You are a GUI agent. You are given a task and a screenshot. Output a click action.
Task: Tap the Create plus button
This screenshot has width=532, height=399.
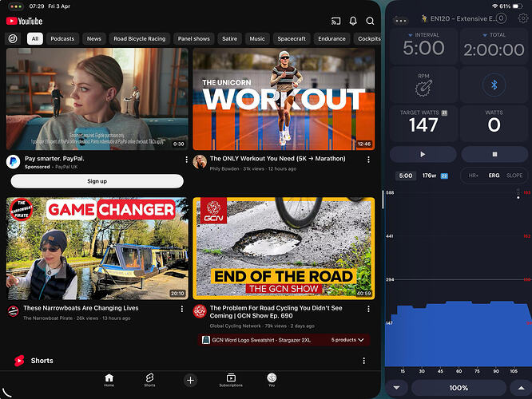click(x=190, y=380)
